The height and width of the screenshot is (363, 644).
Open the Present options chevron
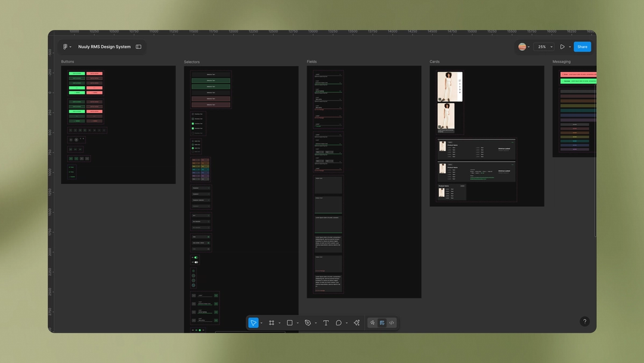pyautogui.click(x=569, y=46)
